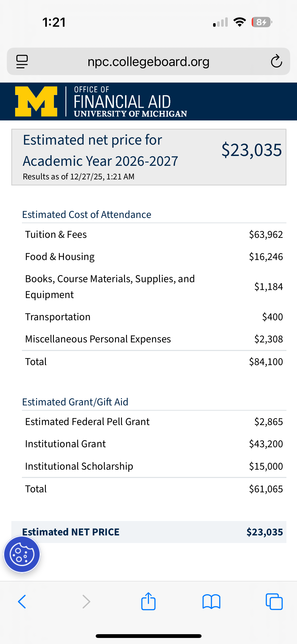This screenshot has height=644, width=297.
Task: Open the page reader menu icon
Action: (x=22, y=61)
